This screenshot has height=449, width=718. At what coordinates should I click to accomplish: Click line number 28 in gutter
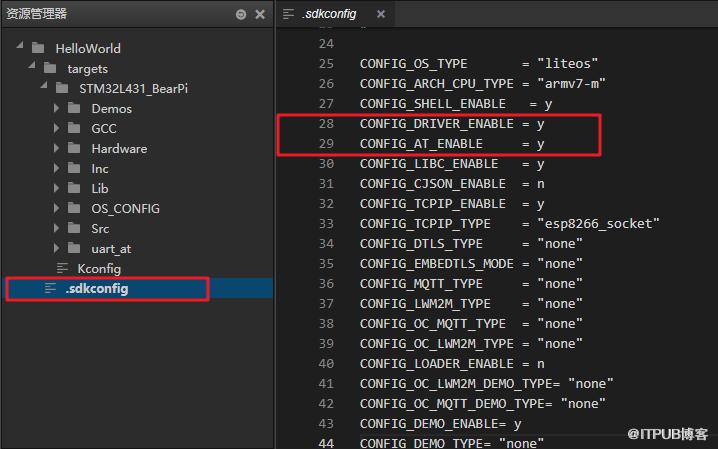(326, 124)
